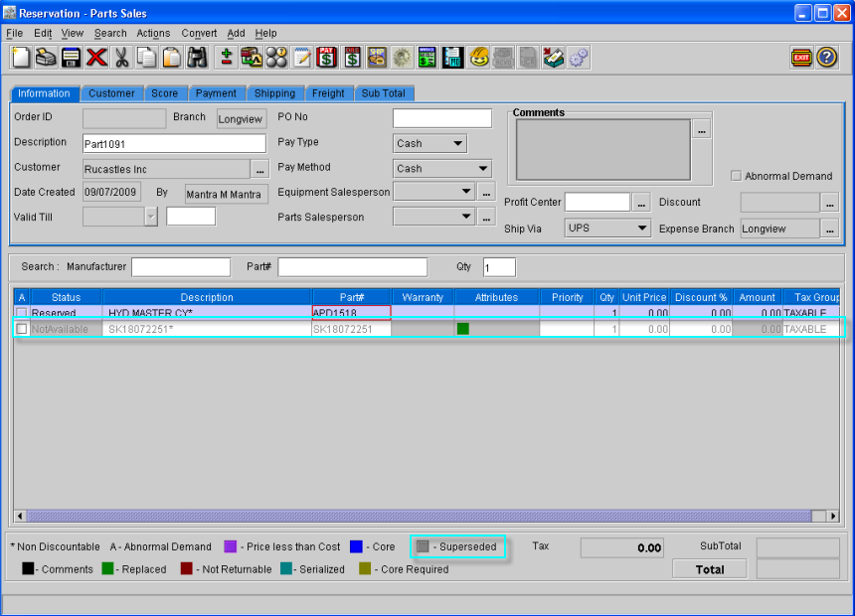The height and width of the screenshot is (616, 855).
Task: Click the blue MO document icon
Action: (452, 58)
